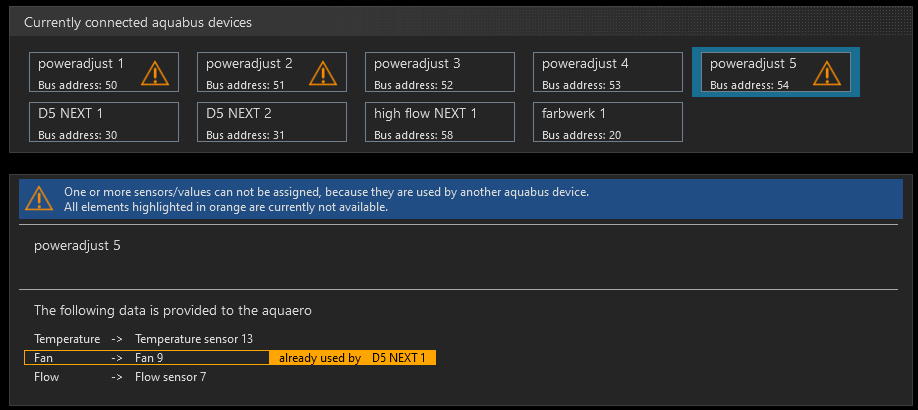The height and width of the screenshot is (410, 918).
Task: Click warning triangle in blue notification banner
Action: point(39,198)
